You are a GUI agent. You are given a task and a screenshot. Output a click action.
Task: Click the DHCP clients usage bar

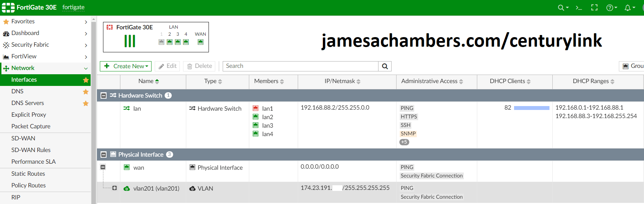(532, 108)
